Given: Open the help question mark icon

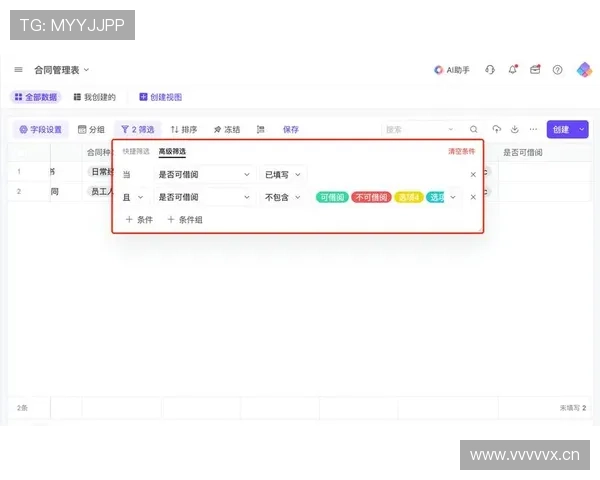Looking at the screenshot, I should (x=558, y=70).
